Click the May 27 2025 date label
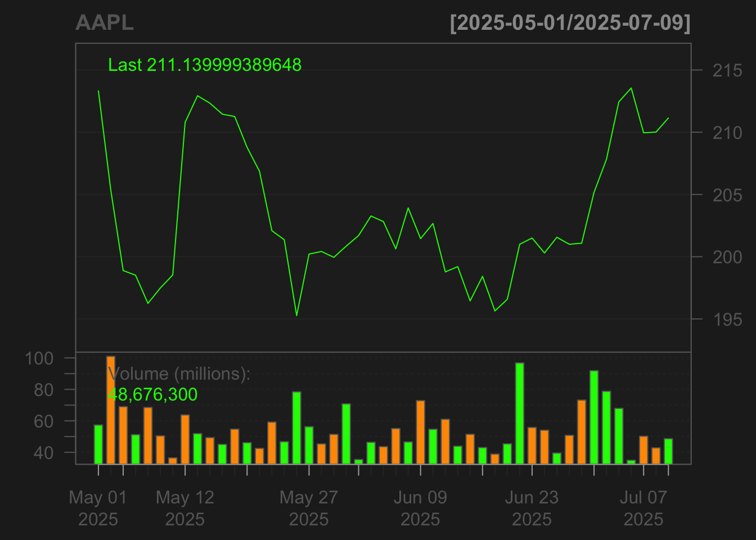The image size is (756, 540). [309, 508]
